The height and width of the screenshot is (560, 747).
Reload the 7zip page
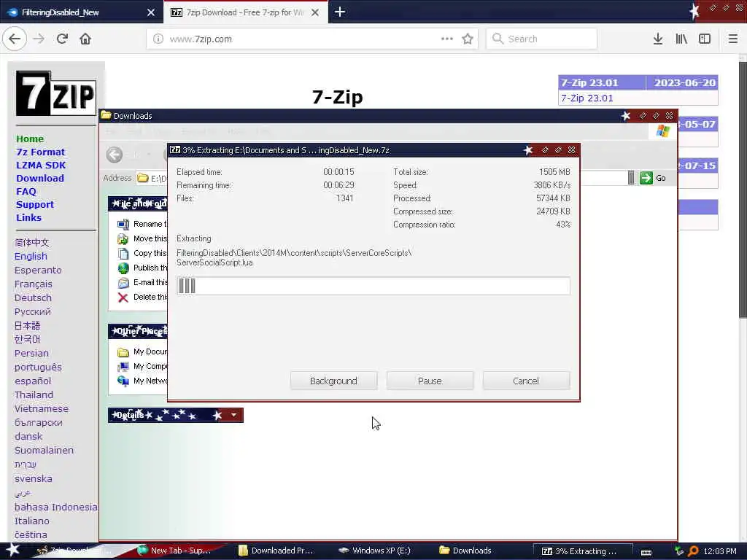pos(62,39)
